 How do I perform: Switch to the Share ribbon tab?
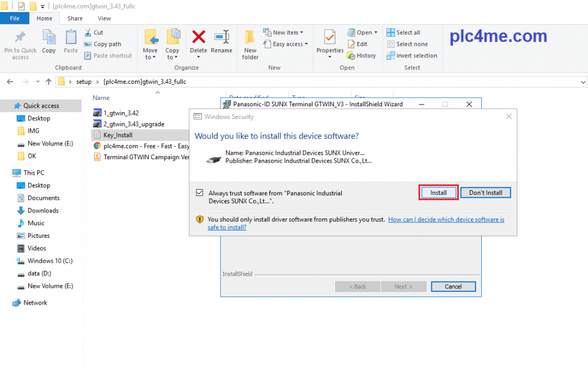(x=75, y=18)
